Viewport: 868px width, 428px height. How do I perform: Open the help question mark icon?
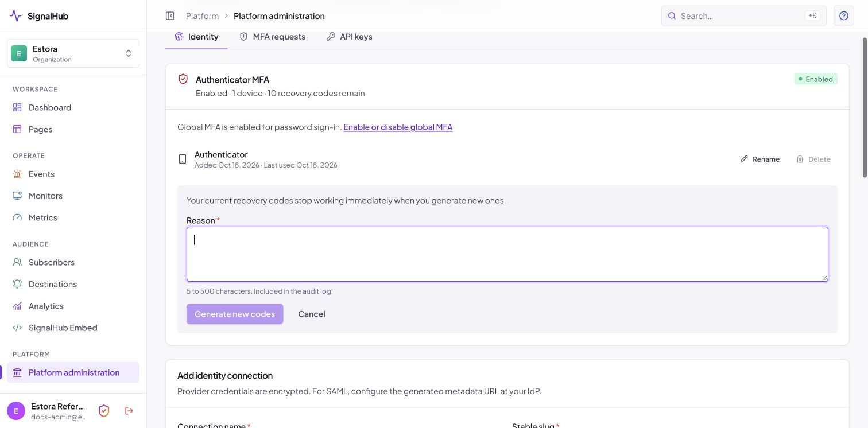844,16
